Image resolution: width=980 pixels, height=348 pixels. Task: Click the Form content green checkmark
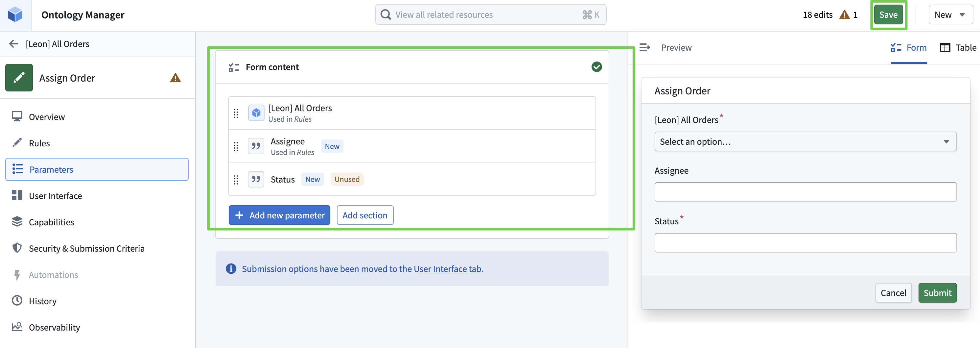596,67
